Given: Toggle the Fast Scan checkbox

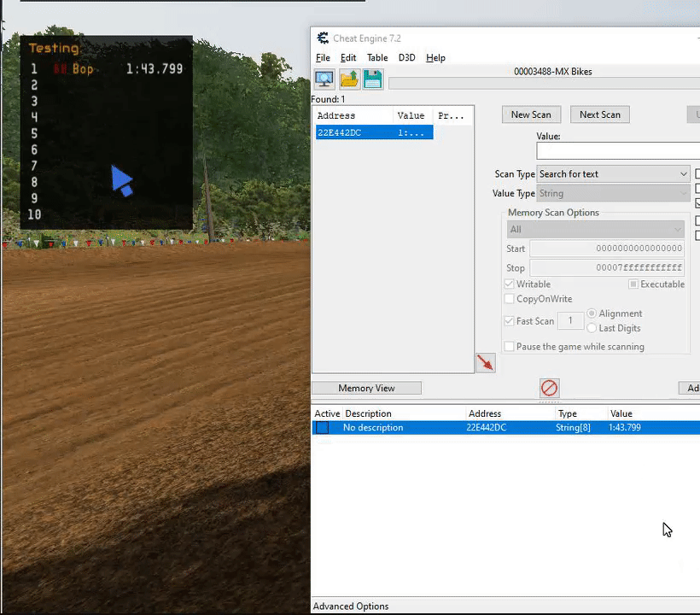Looking at the screenshot, I should pos(509,321).
